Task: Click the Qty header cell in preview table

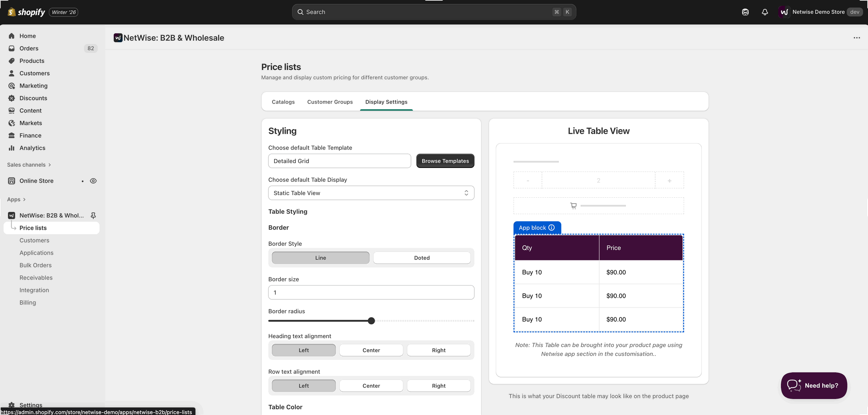Action: coord(557,247)
